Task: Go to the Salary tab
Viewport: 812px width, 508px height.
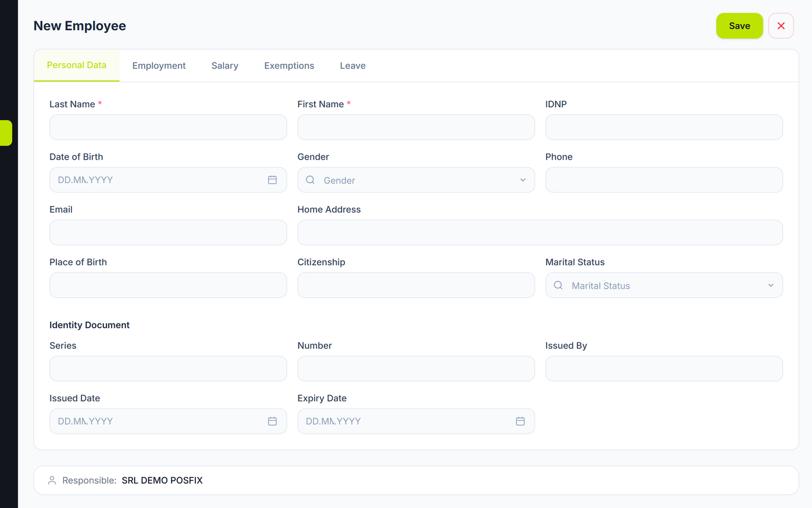Action: tap(225, 65)
